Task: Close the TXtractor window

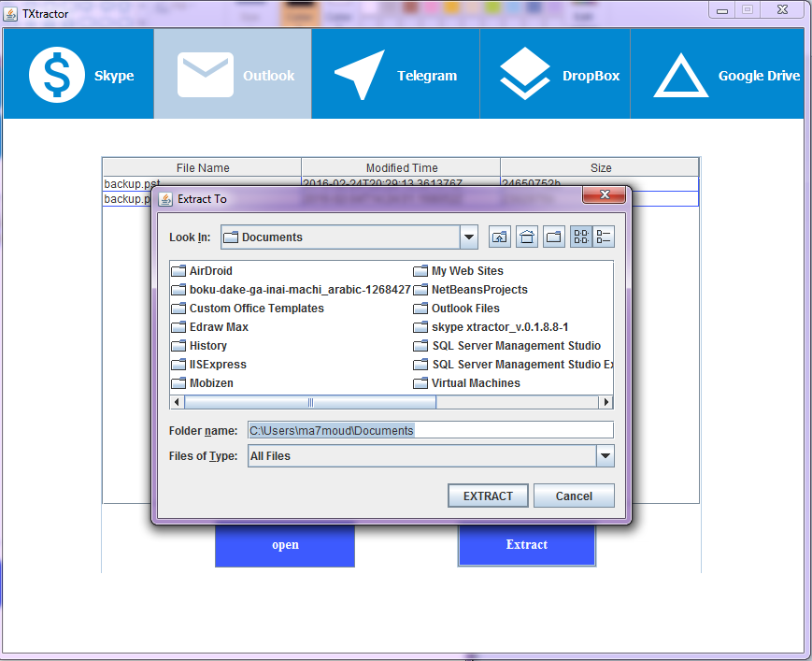Action: click(782, 10)
